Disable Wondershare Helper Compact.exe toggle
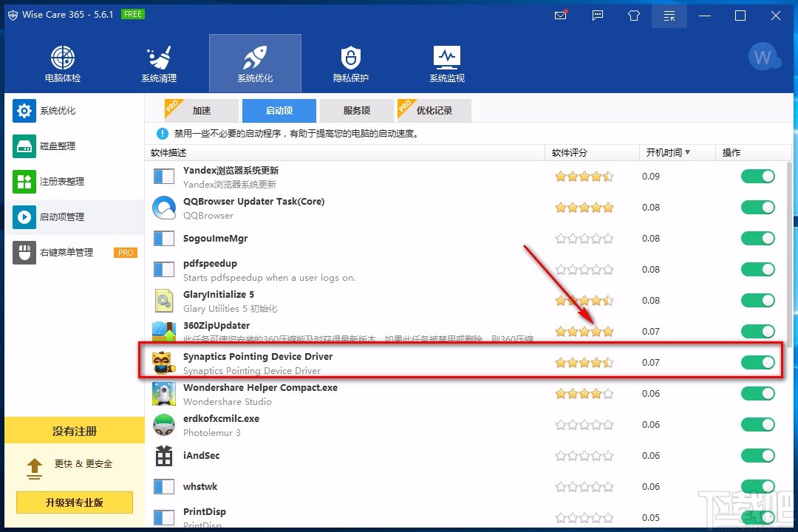The image size is (798, 532). [758, 394]
